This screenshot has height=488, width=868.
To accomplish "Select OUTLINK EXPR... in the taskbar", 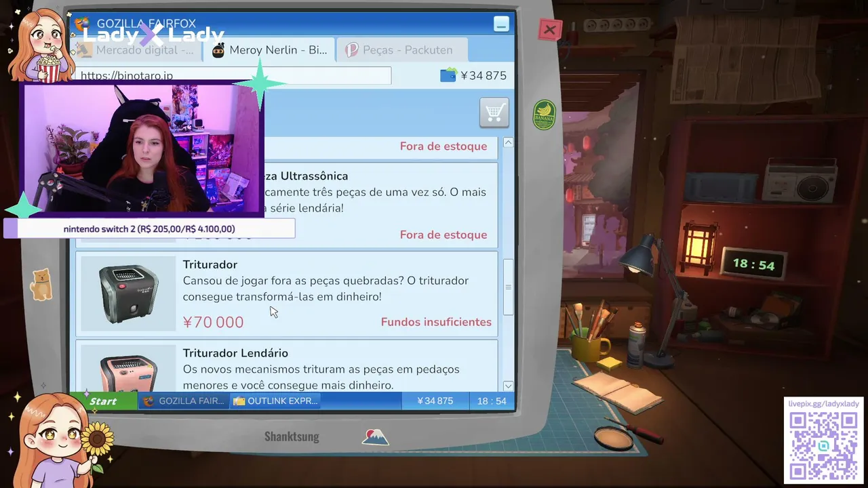I will tap(275, 401).
